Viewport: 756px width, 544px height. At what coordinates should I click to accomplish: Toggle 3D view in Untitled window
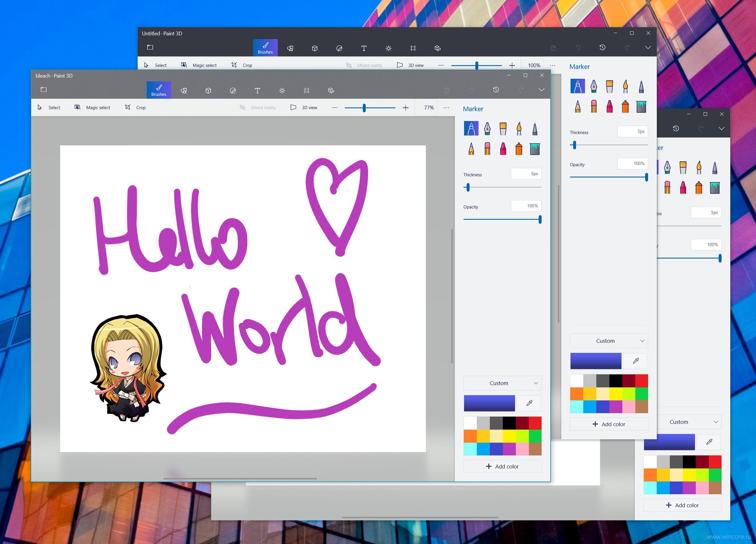tap(410, 65)
